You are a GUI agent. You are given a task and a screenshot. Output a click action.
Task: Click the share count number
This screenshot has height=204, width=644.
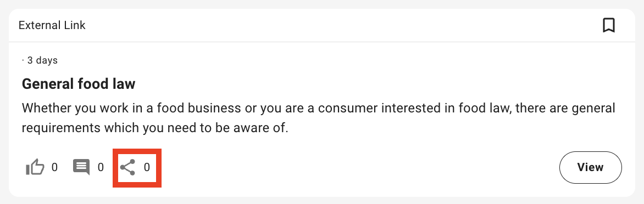[147, 167]
